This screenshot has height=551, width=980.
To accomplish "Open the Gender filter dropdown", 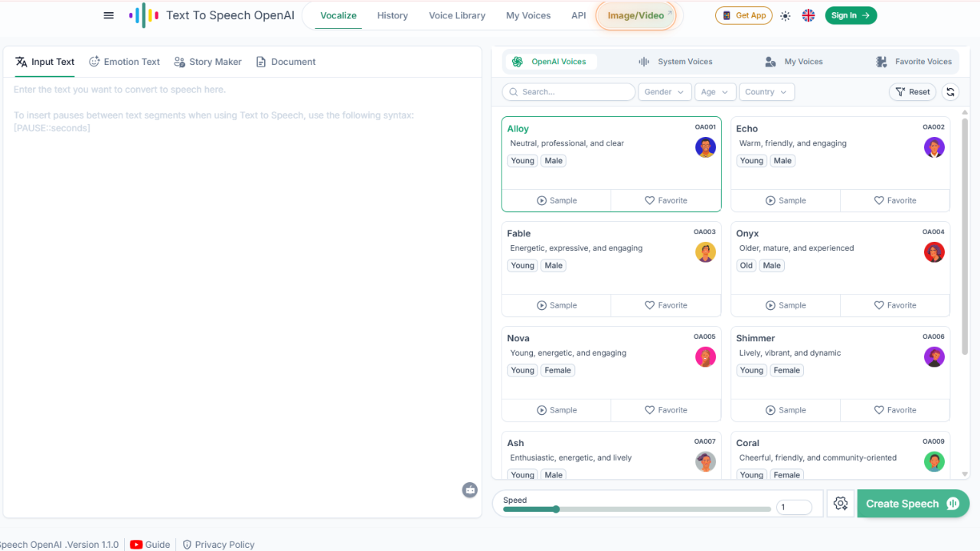I will click(x=665, y=92).
